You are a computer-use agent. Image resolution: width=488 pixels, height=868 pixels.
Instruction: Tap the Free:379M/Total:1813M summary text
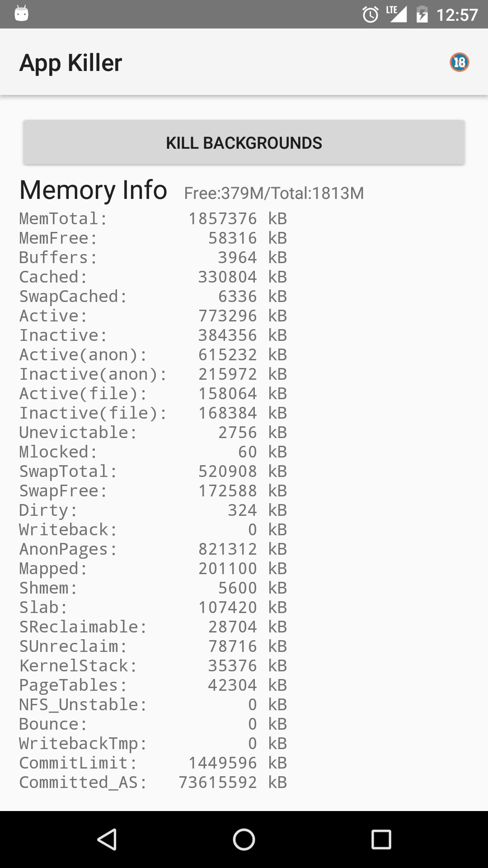click(x=274, y=193)
